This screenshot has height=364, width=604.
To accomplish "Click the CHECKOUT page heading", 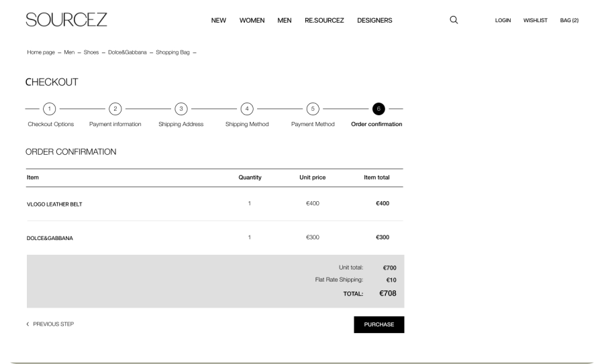I will coord(52,82).
